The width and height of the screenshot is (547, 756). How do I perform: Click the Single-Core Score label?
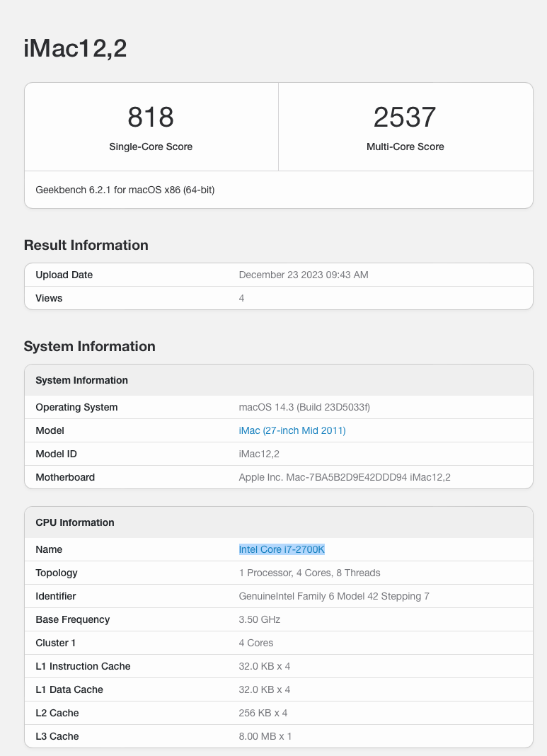click(151, 147)
